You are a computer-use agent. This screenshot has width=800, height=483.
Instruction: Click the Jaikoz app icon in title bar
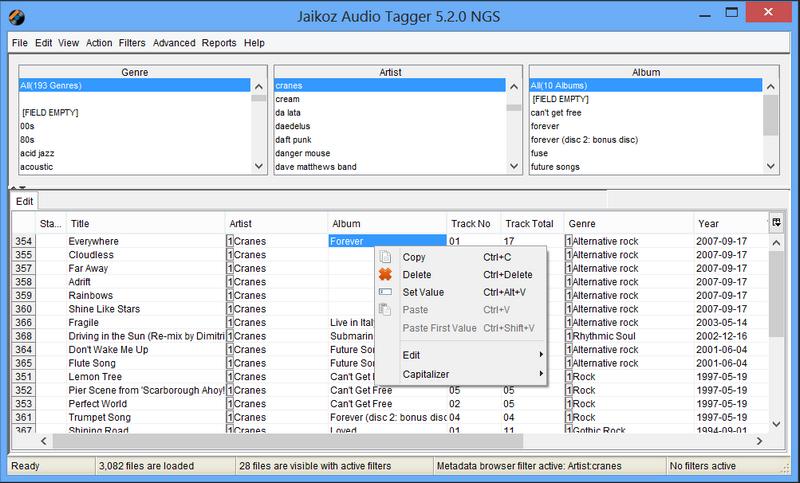[x=17, y=17]
